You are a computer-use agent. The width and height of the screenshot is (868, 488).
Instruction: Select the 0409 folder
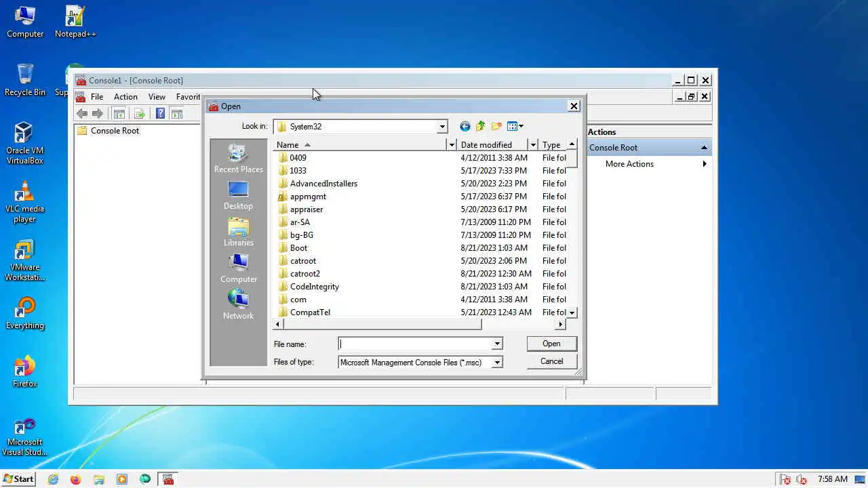point(298,158)
